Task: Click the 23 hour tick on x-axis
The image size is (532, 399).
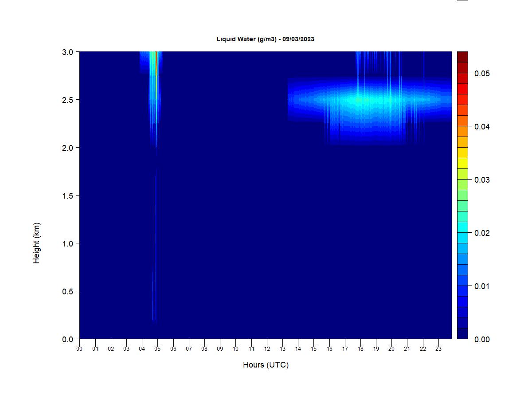Action: (x=438, y=348)
